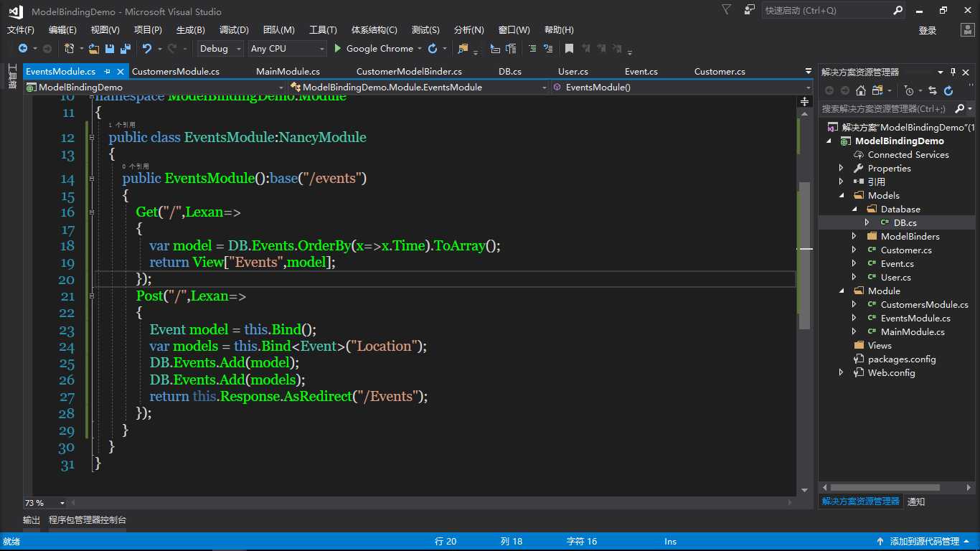Open the 输出 output panel tab
Viewport: 980px width, 551px height.
tap(32, 520)
